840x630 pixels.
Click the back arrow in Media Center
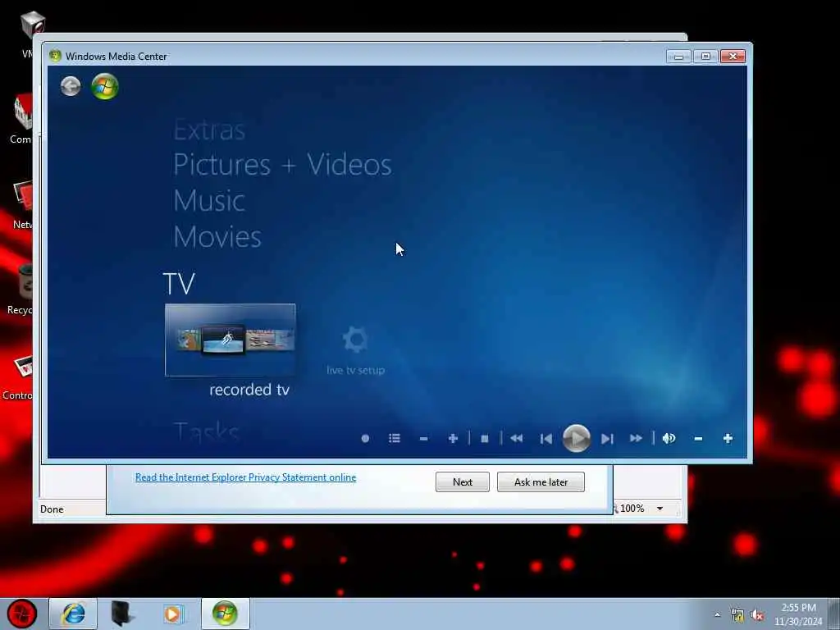pos(71,86)
